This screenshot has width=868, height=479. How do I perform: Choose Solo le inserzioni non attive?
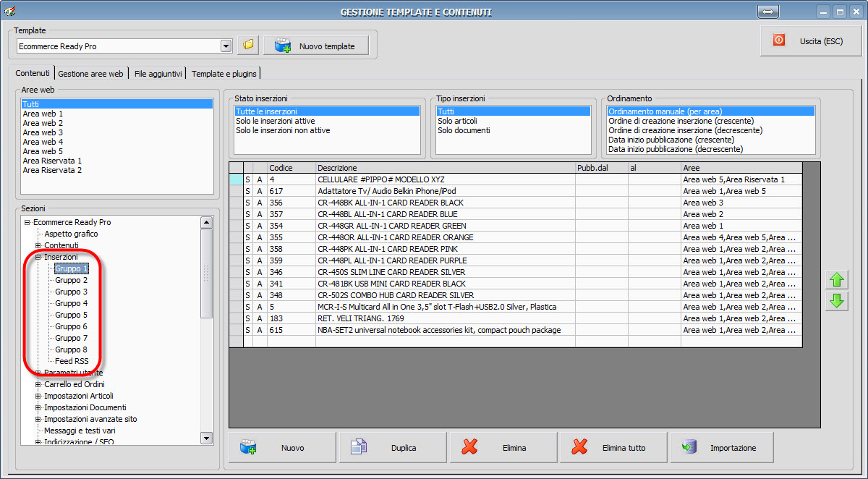click(x=327, y=130)
